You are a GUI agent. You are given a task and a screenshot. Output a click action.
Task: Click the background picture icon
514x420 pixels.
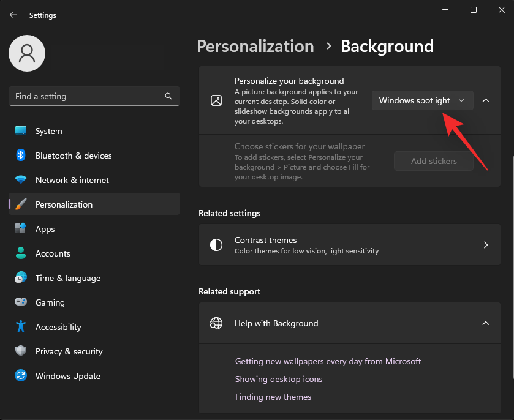point(216,100)
